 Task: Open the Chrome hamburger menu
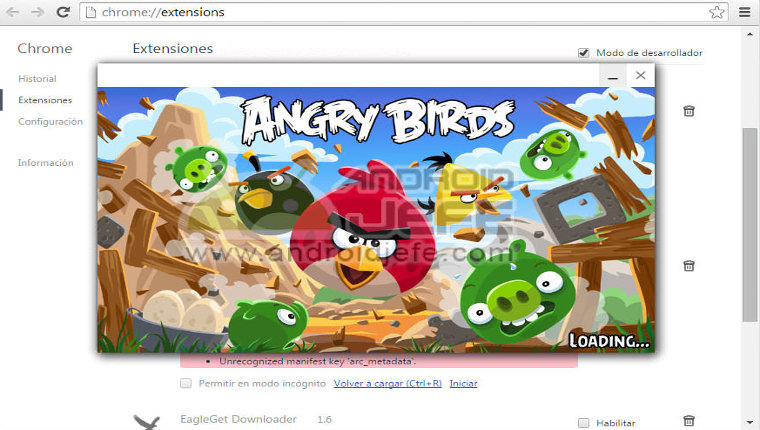tap(743, 13)
